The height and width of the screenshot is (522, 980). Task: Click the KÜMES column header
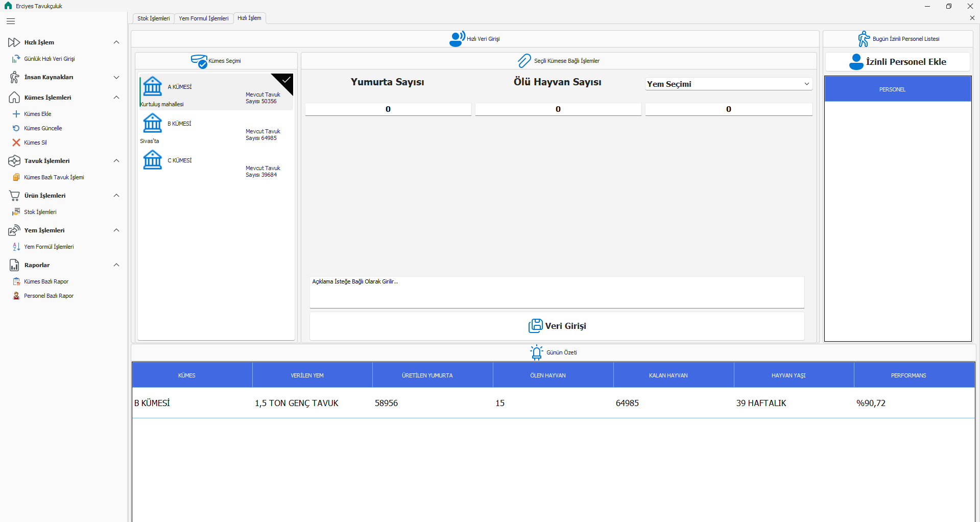pos(192,375)
